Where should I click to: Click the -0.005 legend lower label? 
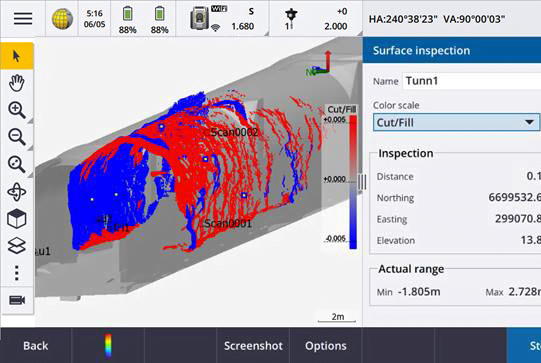click(x=335, y=239)
